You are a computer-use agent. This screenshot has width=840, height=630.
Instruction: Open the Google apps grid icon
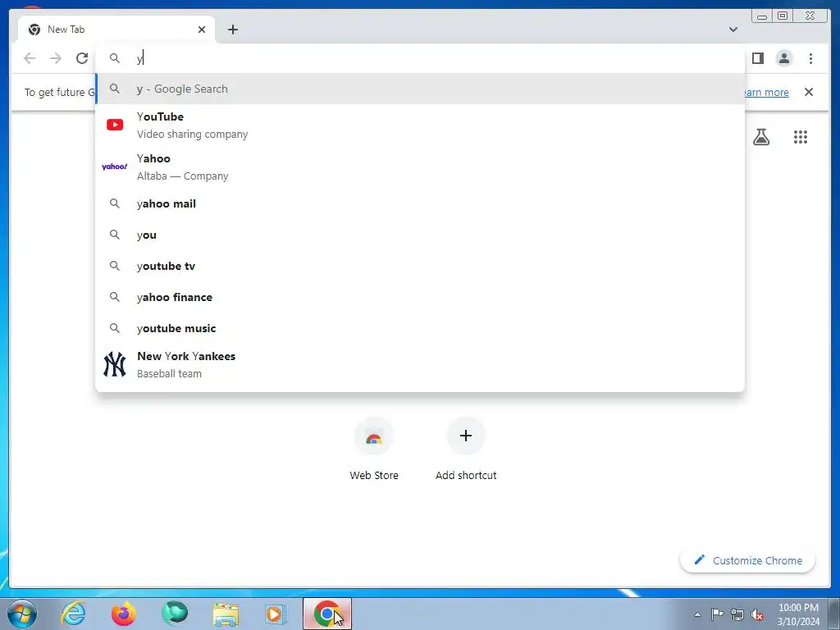(801, 137)
